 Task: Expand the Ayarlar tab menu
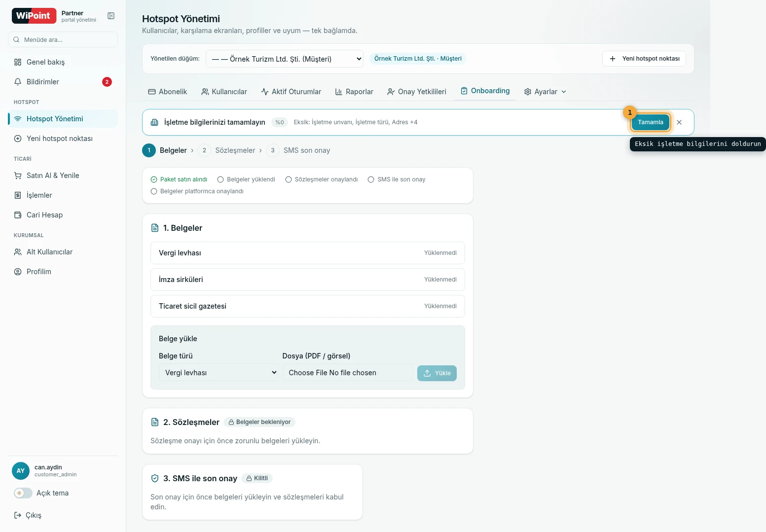click(x=545, y=92)
